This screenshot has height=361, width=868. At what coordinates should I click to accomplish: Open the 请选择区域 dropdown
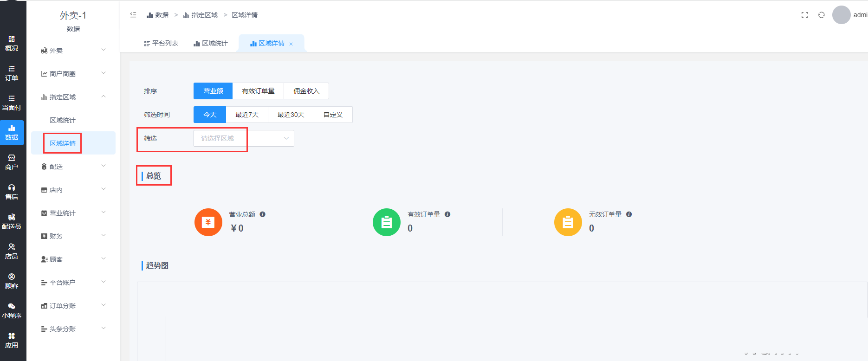(x=244, y=138)
